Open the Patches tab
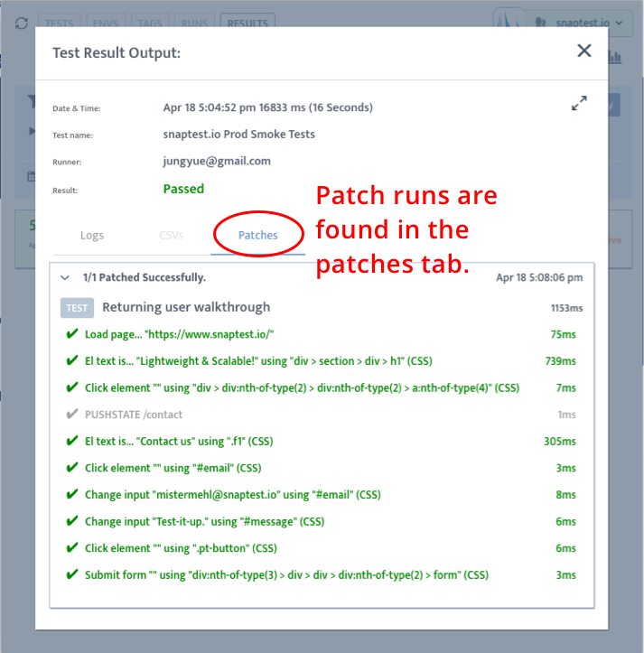 (x=258, y=235)
